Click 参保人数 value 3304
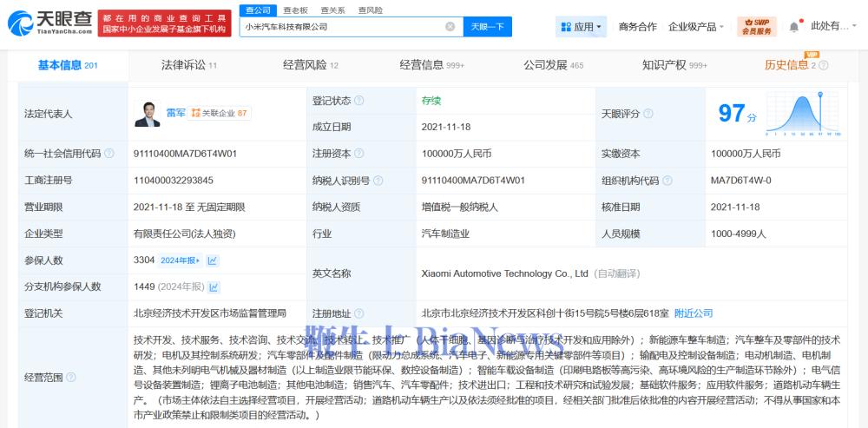Viewport: 868px width, 428px height. point(144,260)
